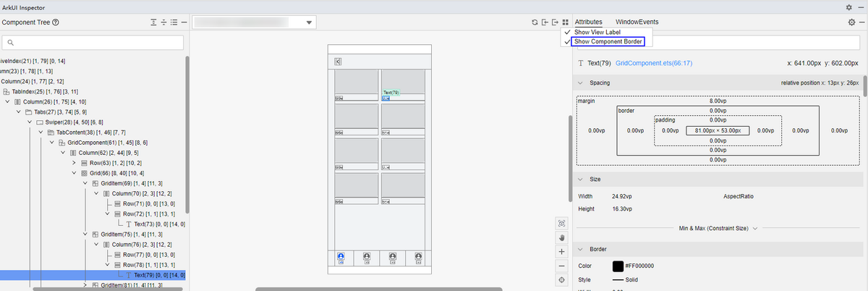The height and width of the screenshot is (291, 868).
Task: Click the import snapshot icon
Action: click(x=545, y=22)
